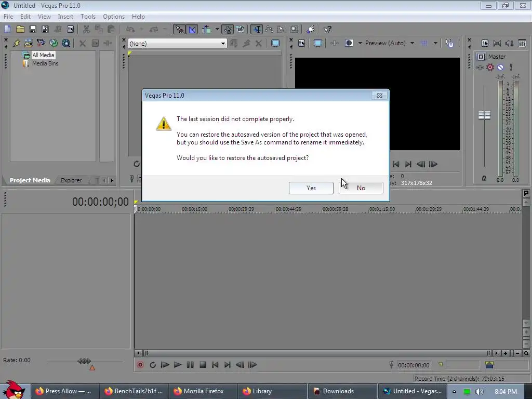532x399 pixels.
Task: Open BenchTails2b1f Firefox taskbar item
Action: (134, 392)
